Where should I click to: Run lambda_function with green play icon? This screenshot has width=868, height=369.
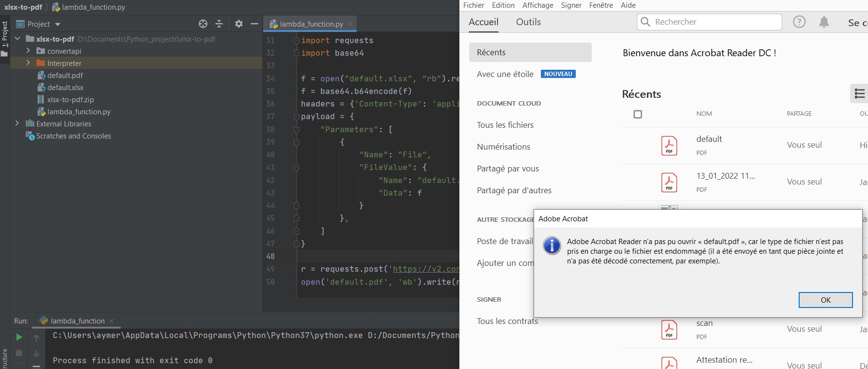pos(19,337)
